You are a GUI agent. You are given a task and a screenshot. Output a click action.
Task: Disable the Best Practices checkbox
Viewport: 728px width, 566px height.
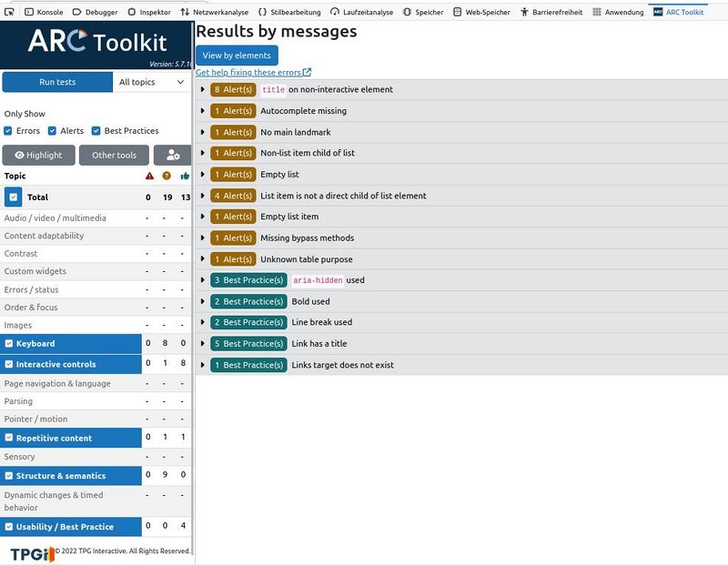96,131
